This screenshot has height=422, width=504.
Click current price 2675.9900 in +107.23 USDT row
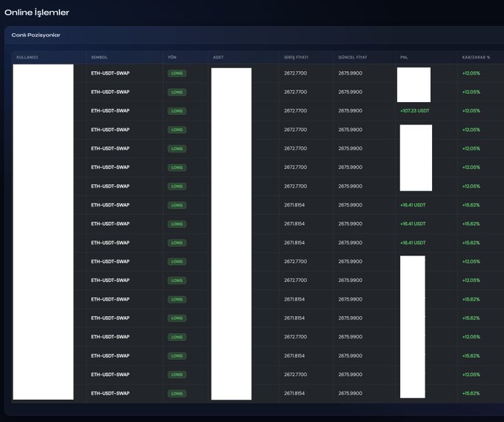350,111
